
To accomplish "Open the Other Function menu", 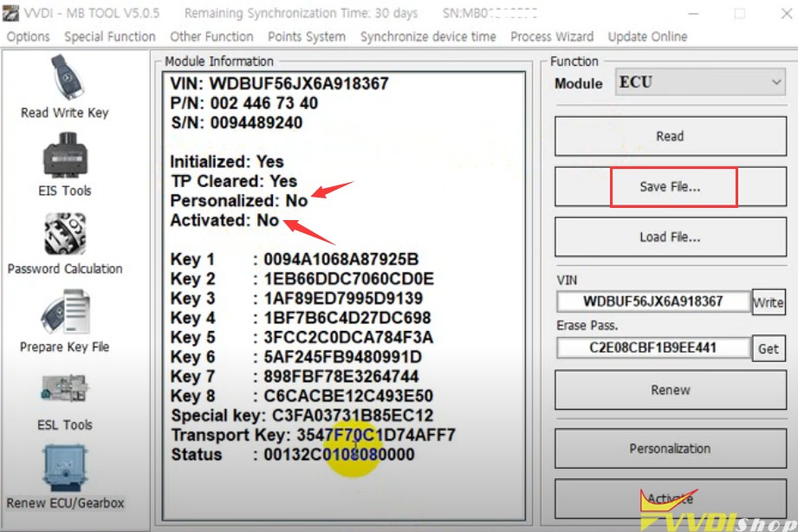I will tap(211, 36).
